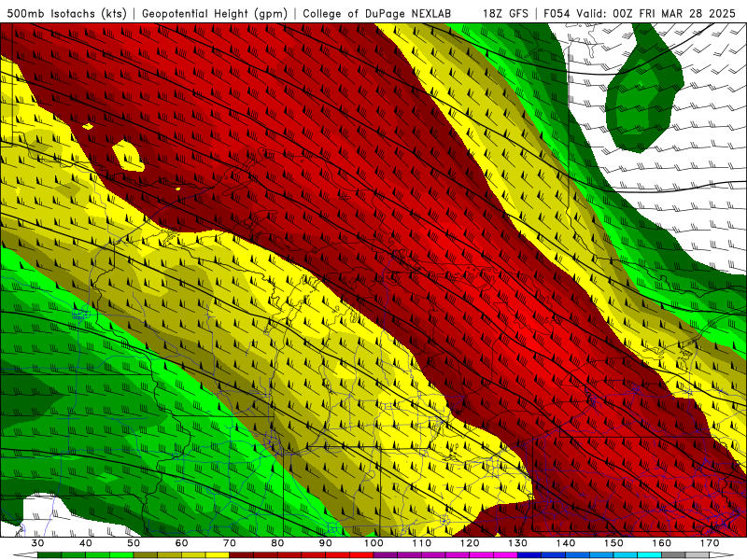This screenshot has width=747, height=560.
Task: Select the olive swatch just above 50
Action: (146, 555)
